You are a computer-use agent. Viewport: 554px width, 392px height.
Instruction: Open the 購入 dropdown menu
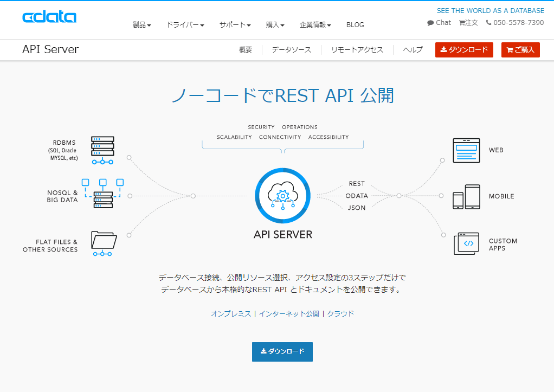[x=275, y=25]
